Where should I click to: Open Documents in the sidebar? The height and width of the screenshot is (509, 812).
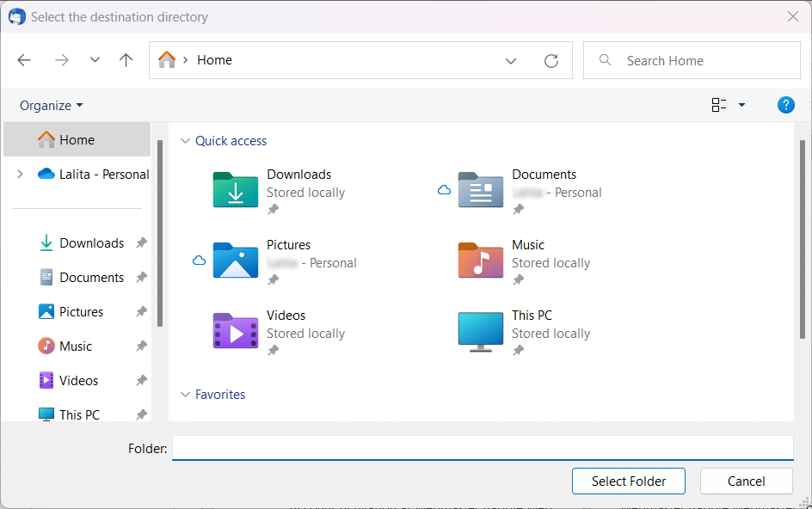tap(82, 278)
